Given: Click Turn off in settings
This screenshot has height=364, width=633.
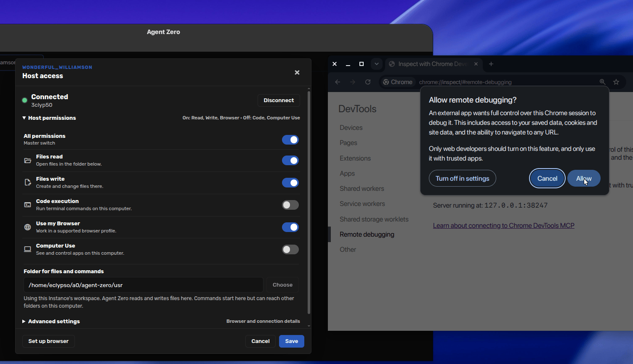Looking at the screenshot, I should tap(463, 178).
